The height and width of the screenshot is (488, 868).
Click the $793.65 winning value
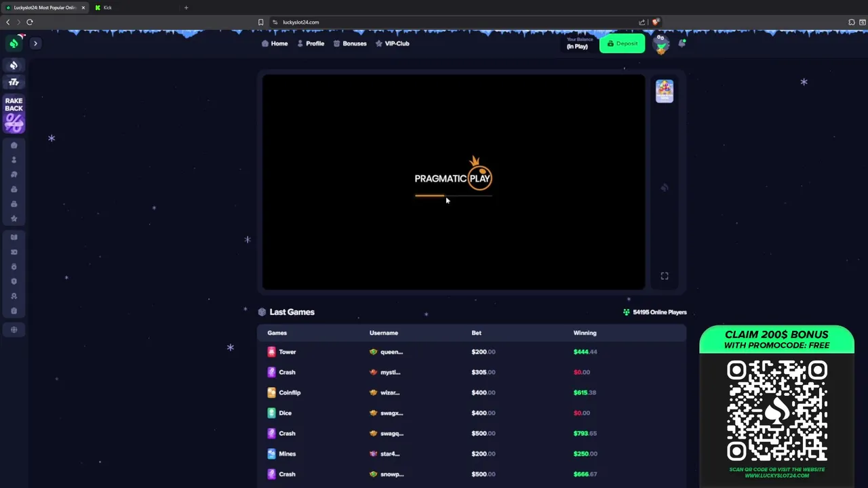click(585, 433)
